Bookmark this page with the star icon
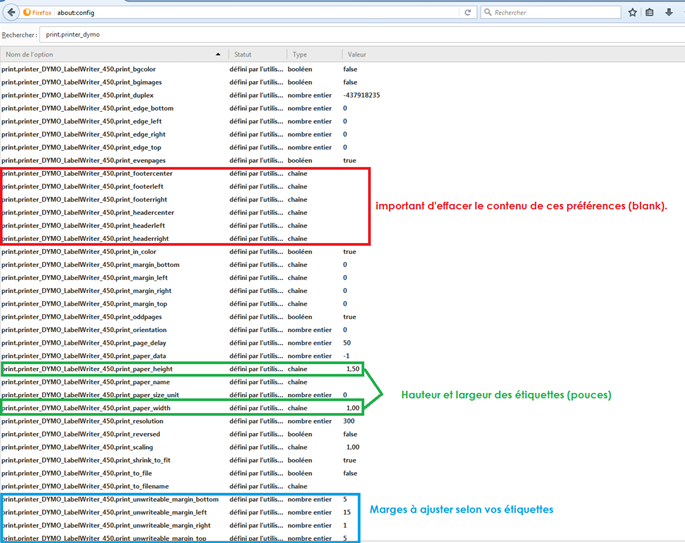This screenshot has width=685, height=543. point(632,12)
